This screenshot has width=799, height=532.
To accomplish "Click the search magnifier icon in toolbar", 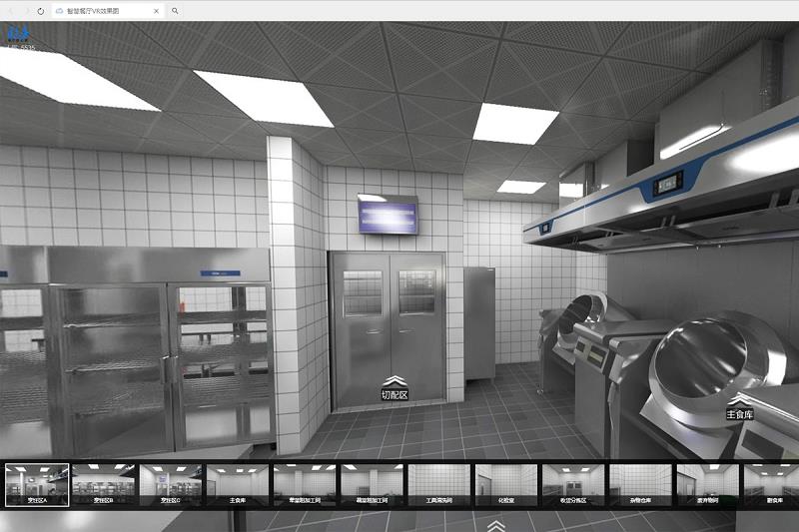I will (175, 11).
